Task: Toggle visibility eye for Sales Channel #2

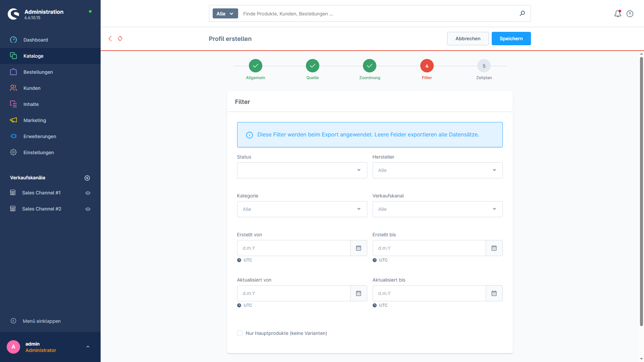Action: pyautogui.click(x=88, y=209)
